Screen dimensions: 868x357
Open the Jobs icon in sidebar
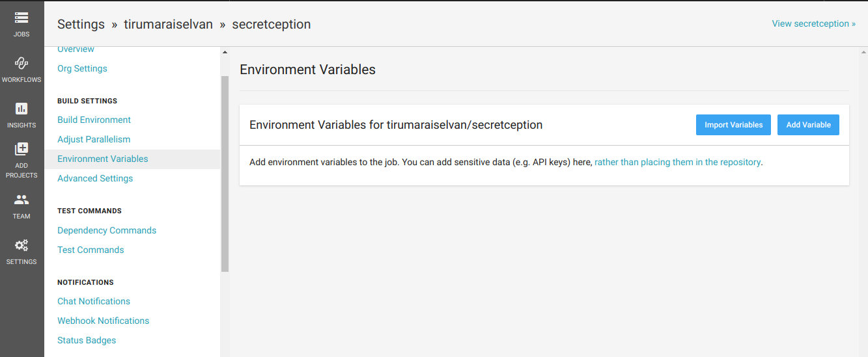(x=21, y=18)
